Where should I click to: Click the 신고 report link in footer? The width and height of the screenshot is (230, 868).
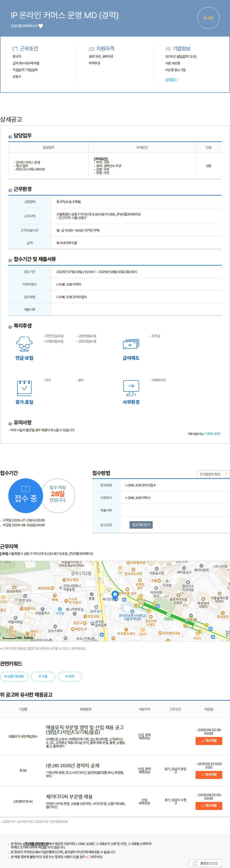point(88,857)
